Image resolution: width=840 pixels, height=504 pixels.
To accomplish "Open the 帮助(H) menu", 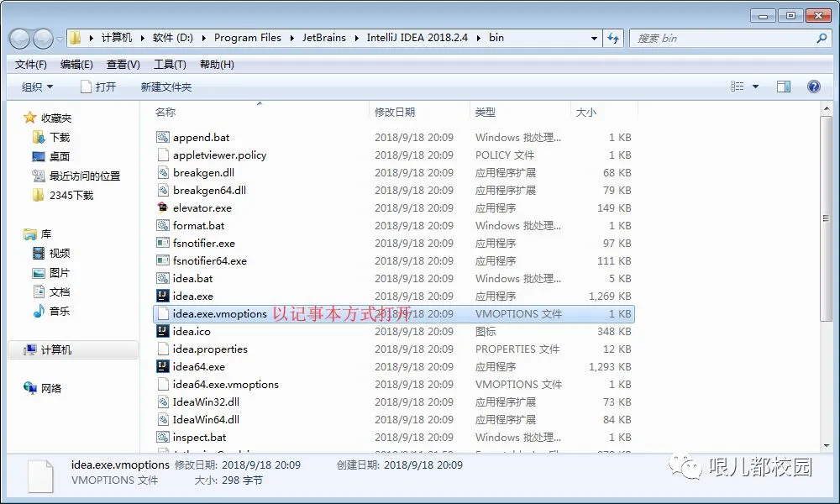I will click(217, 65).
